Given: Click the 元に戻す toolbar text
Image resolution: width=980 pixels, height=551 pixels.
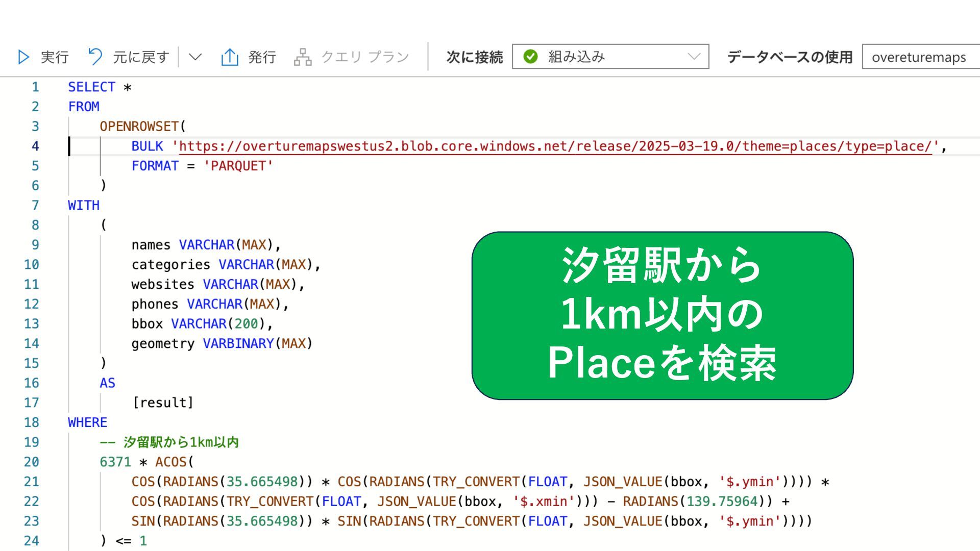Looking at the screenshot, I should (141, 57).
